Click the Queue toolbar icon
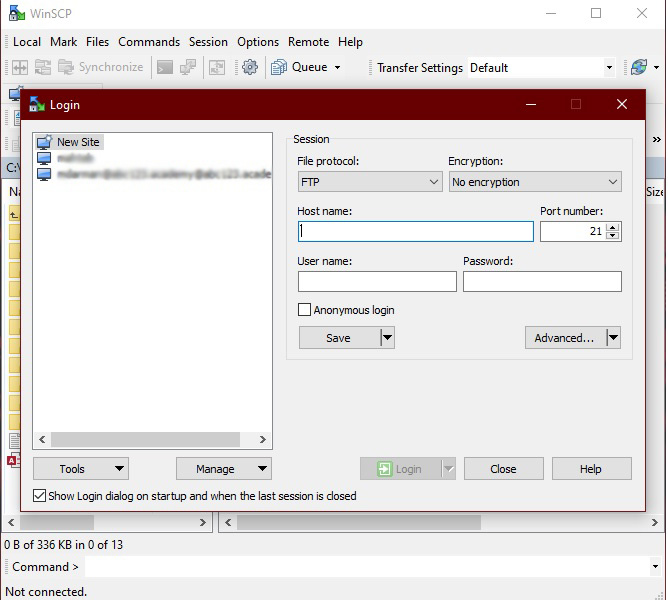This screenshot has width=668, height=600. coord(279,67)
